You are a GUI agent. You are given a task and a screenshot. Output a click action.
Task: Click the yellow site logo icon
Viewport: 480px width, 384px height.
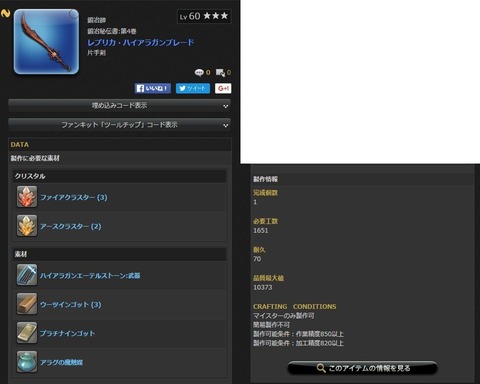pos(5,14)
